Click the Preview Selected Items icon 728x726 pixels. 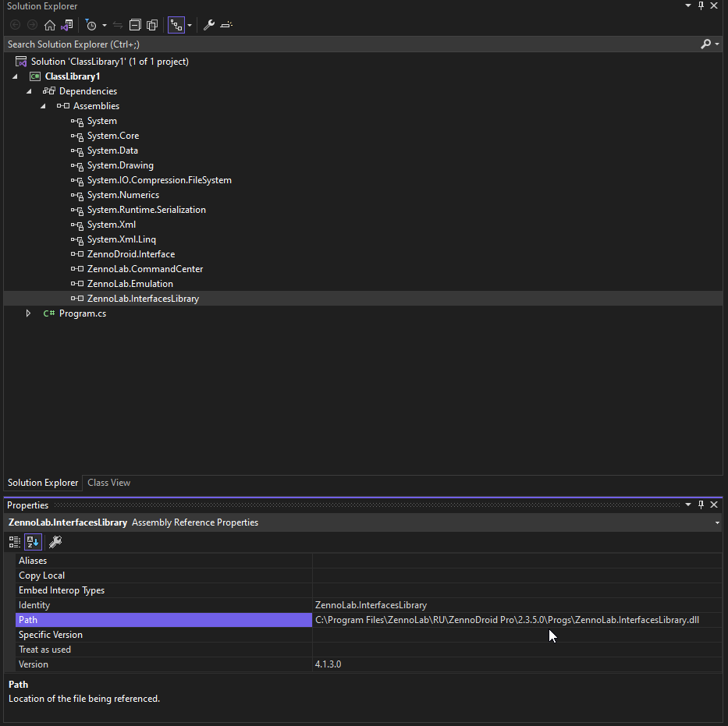[x=226, y=25]
